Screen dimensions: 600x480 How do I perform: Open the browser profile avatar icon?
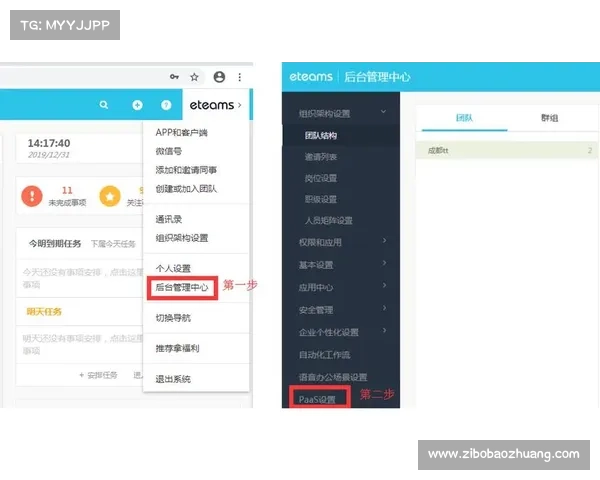point(219,77)
